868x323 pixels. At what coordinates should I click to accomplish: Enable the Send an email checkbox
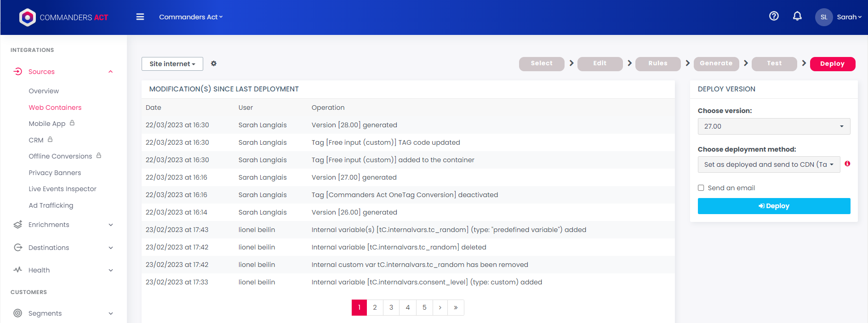[x=701, y=188]
